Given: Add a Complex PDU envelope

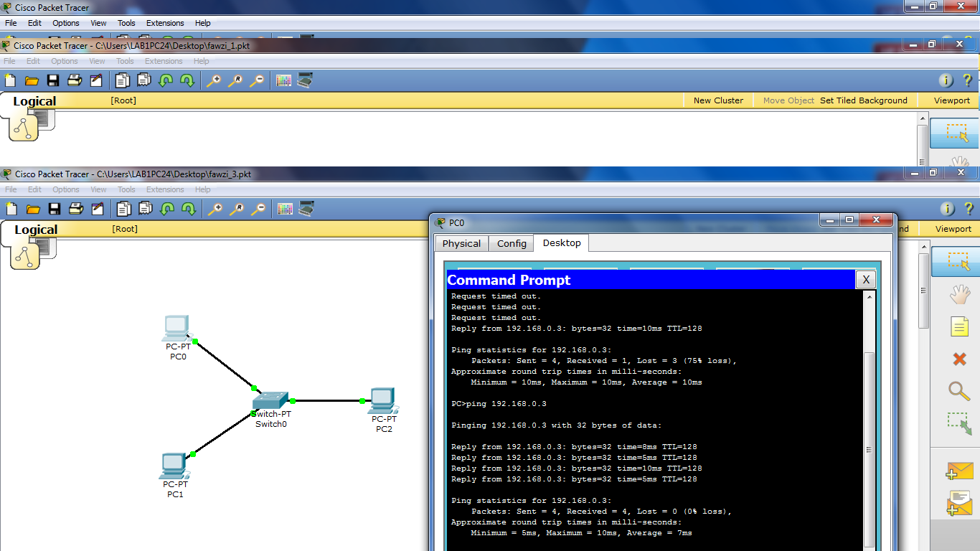Looking at the screenshot, I should tap(959, 504).
